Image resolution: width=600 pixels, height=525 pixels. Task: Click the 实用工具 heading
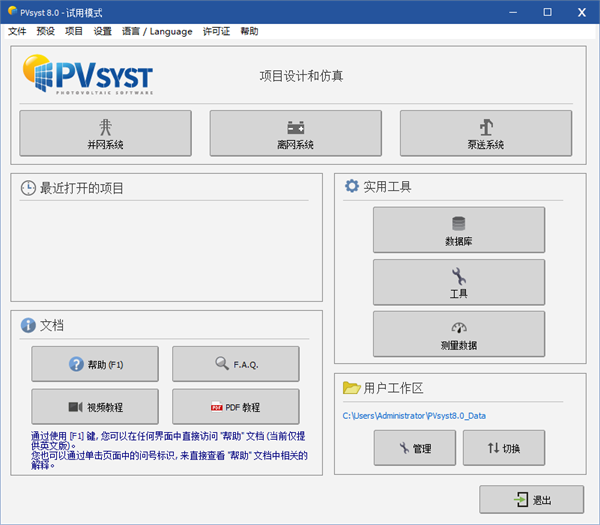[387, 187]
